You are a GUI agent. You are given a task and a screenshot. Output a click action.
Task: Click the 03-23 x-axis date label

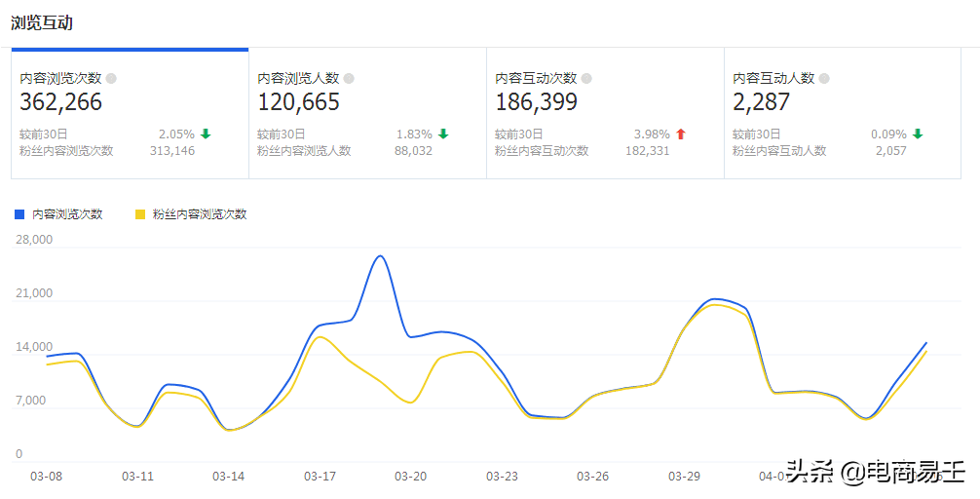[502, 477]
